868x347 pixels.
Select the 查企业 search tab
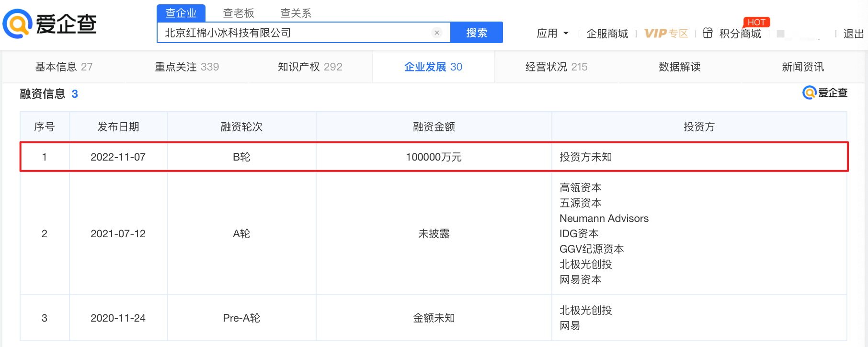[181, 13]
